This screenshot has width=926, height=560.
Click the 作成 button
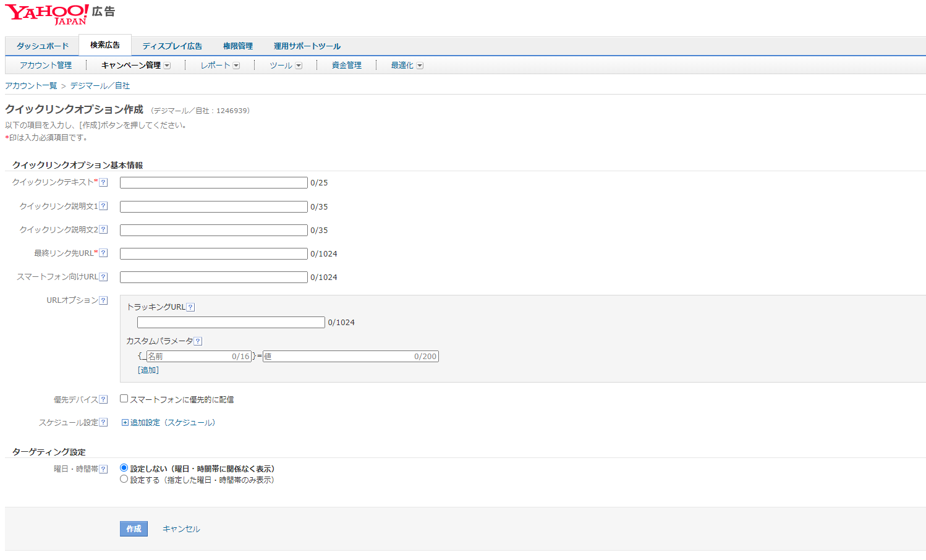tap(134, 528)
